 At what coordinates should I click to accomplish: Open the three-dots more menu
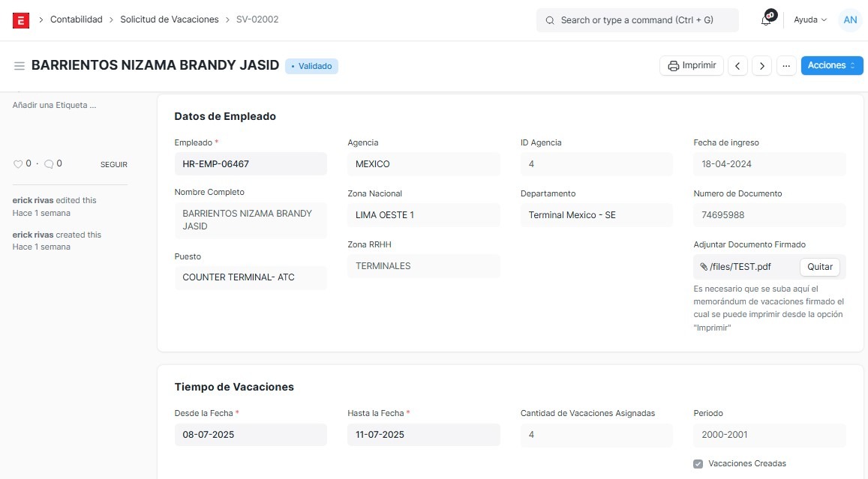(786, 66)
